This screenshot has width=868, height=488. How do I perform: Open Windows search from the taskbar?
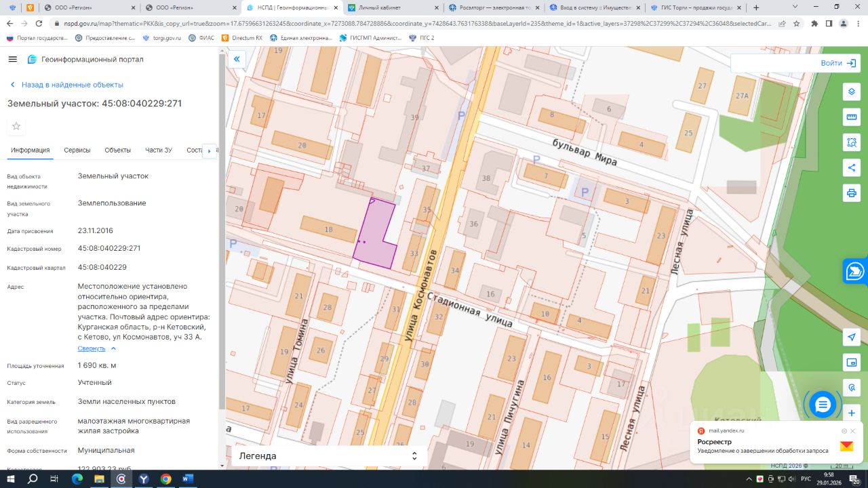(x=32, y=479)
